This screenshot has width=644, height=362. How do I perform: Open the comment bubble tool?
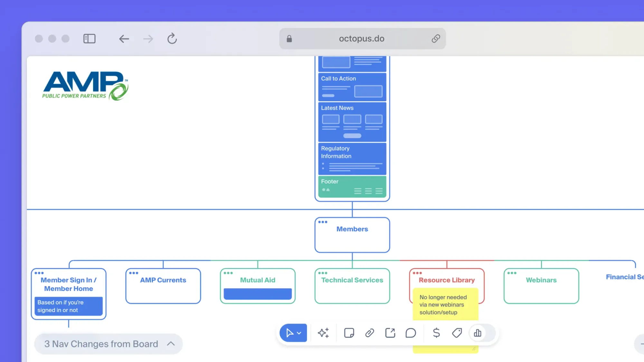pyautogui.click(x=411, y=333)
